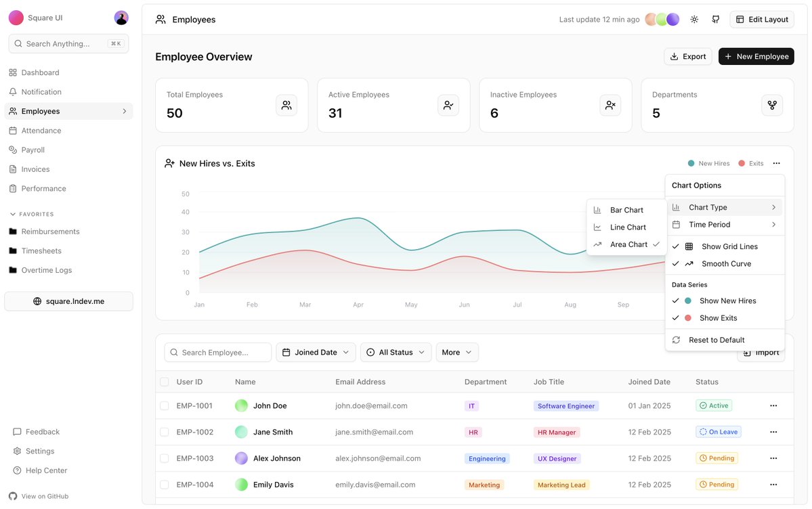Image resolution: width=812 pixels, height=509 pixels.
Task: Open View on GitHub link
Action: click(x=39, y=496)
